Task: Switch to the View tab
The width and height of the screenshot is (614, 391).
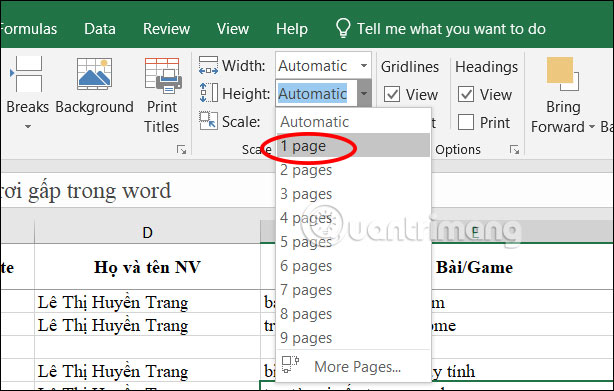Action: 233,29
